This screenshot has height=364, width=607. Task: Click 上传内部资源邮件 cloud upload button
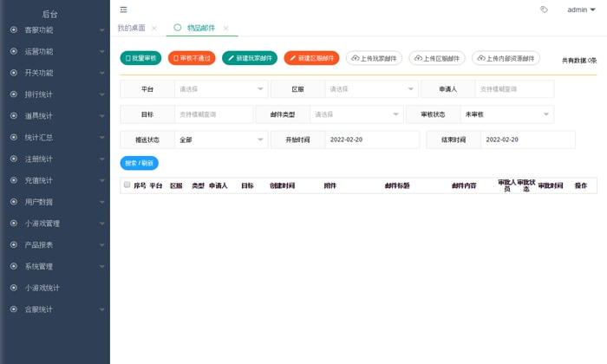(506, 58)
